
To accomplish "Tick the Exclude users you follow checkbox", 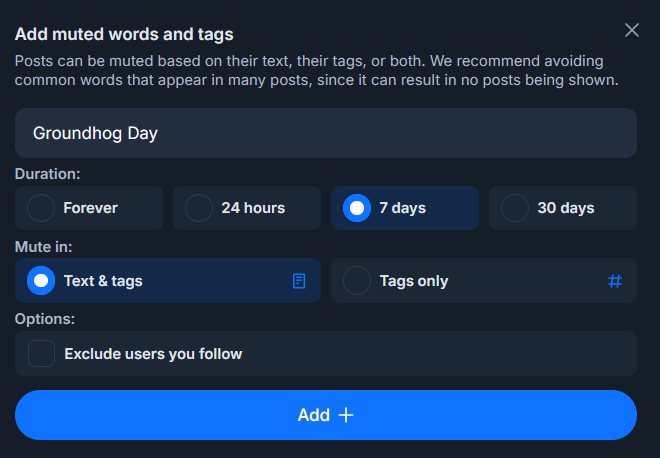I will coord(41,353).
